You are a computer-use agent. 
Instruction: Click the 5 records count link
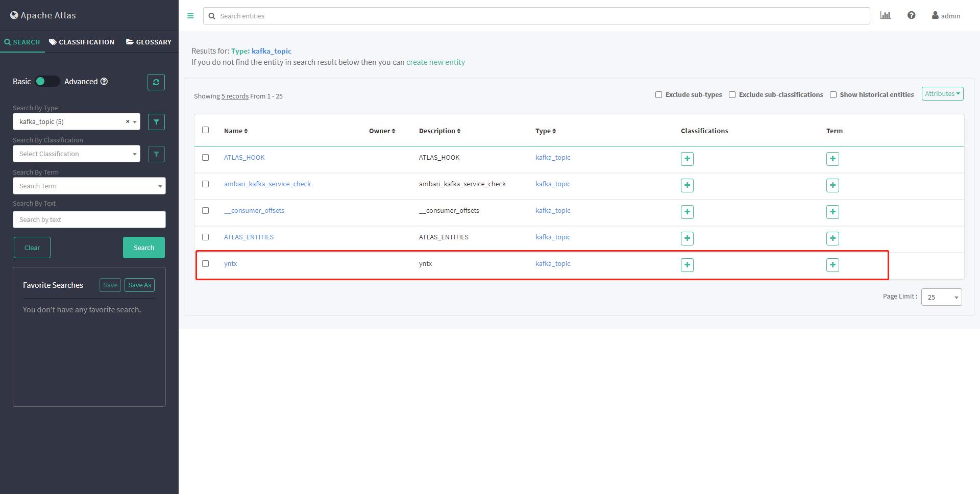point(235,96)
